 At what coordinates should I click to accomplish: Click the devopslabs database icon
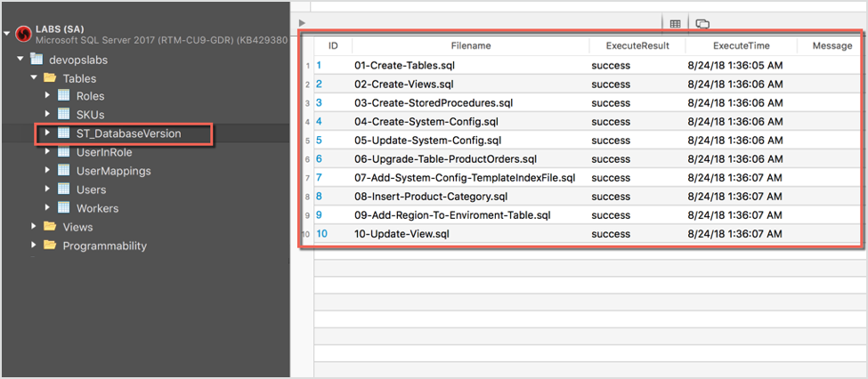(37, 59)
